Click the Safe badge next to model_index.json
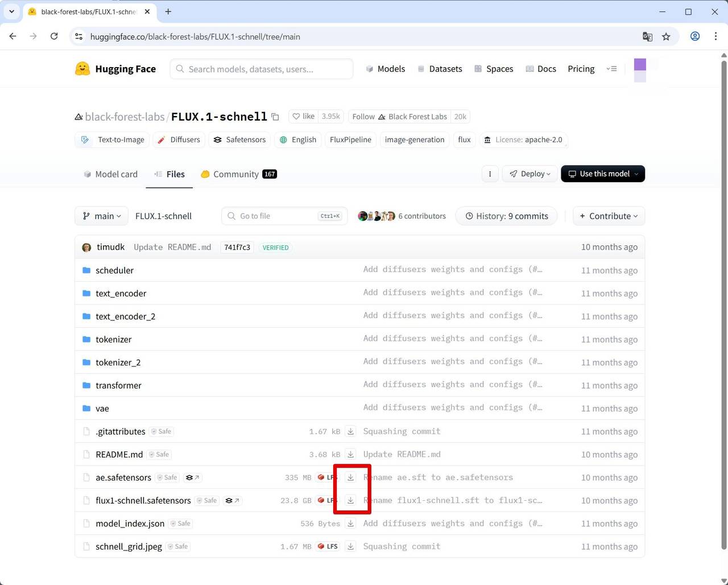 [x=180, y=524]
